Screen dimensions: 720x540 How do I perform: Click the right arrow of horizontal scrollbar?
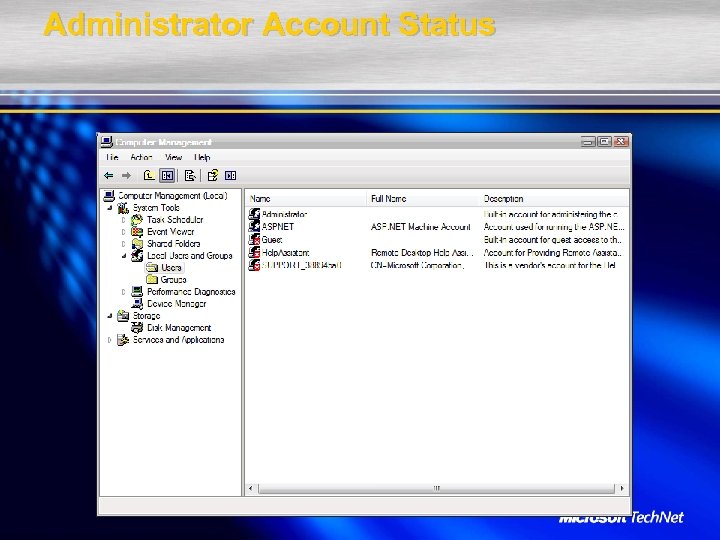coord(622,488)
